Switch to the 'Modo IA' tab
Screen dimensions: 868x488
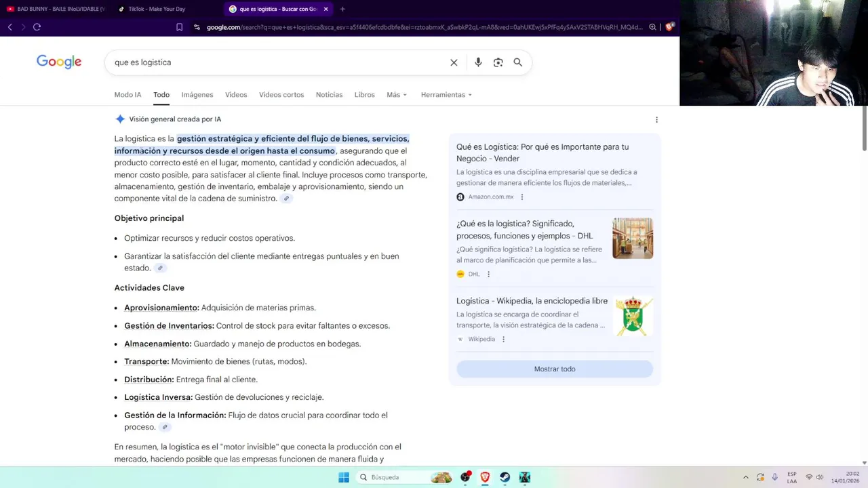127,95
